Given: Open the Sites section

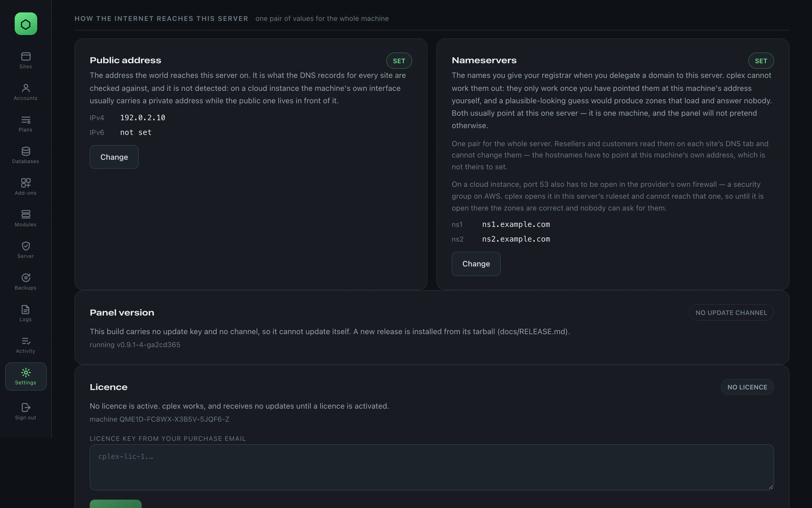Looking at the screenshot, I should pos(25,60).
